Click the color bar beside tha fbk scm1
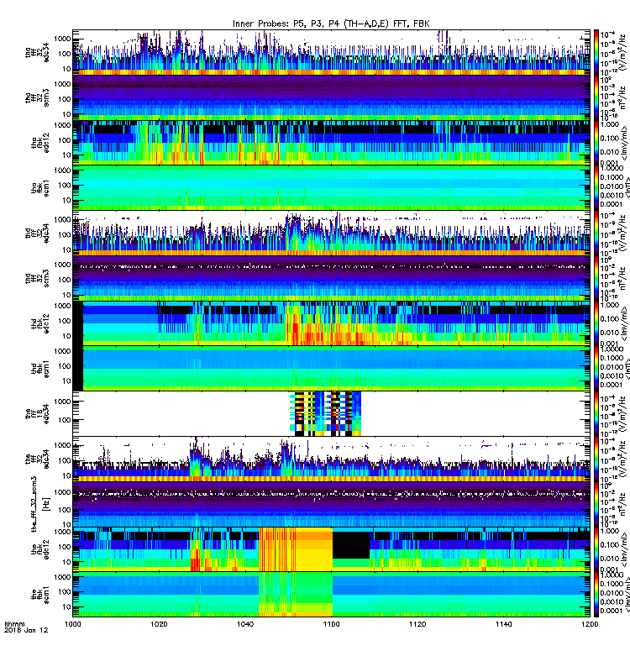Viewport: 630px width, 672px height. (596, 187)
